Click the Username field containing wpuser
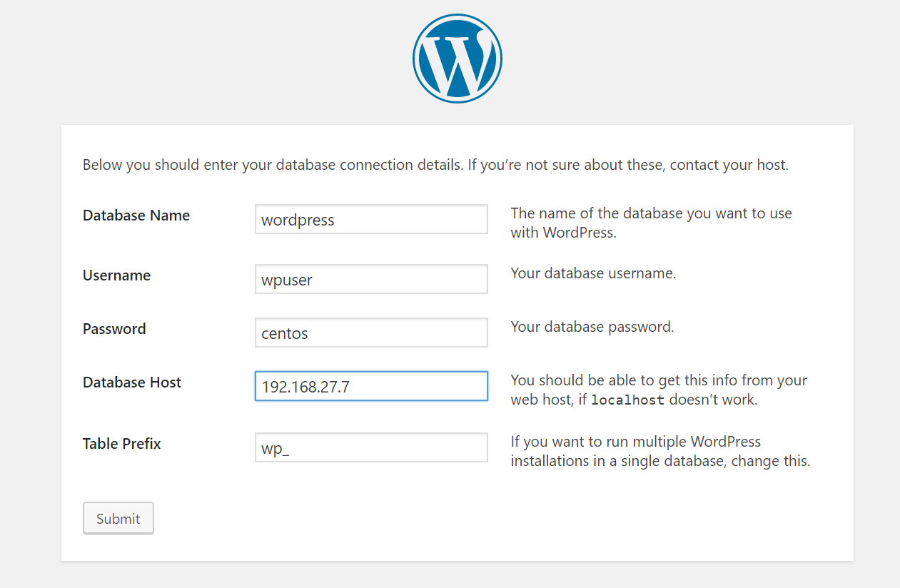 tap(371, 280)
